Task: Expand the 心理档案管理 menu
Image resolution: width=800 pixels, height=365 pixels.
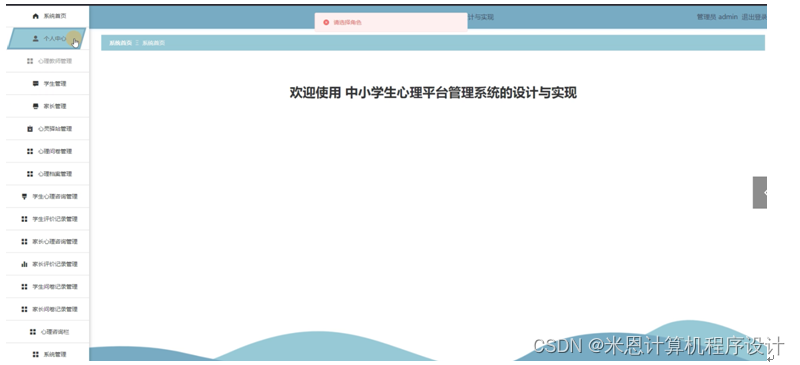Action: pyautogui.click(x=48, y=174)
